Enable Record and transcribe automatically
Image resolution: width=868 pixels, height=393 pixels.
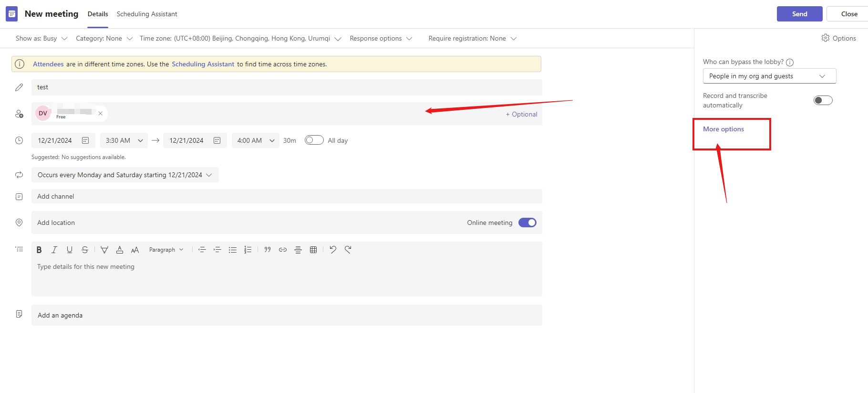point(823,100)
